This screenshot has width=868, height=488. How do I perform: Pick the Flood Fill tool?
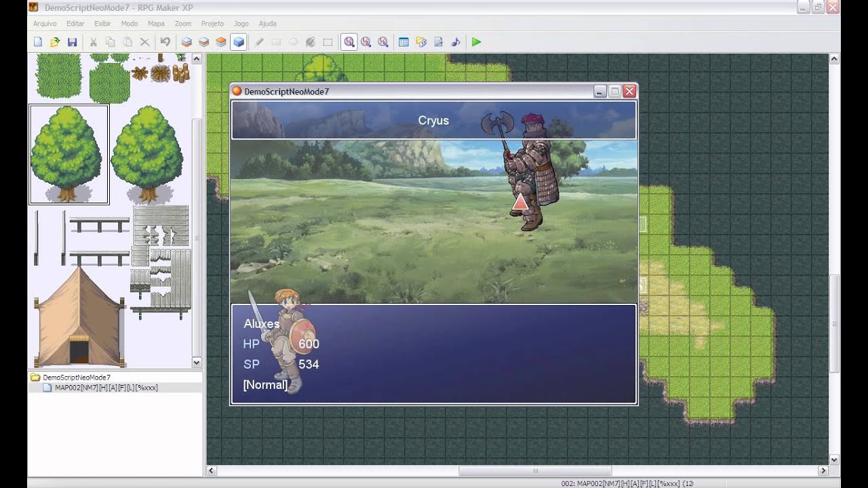click(310, 42)
